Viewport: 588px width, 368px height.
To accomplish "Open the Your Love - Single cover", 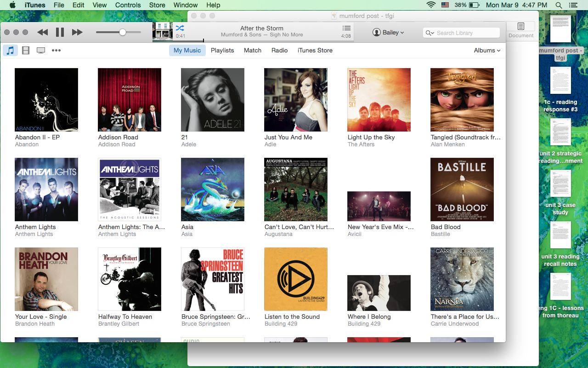I will [46, 279].
